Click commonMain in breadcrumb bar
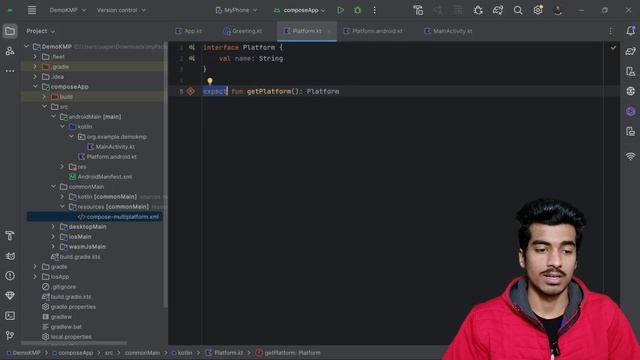Viewport: 640px width, 360px height. pyautogui.click(x=142, y=353)
